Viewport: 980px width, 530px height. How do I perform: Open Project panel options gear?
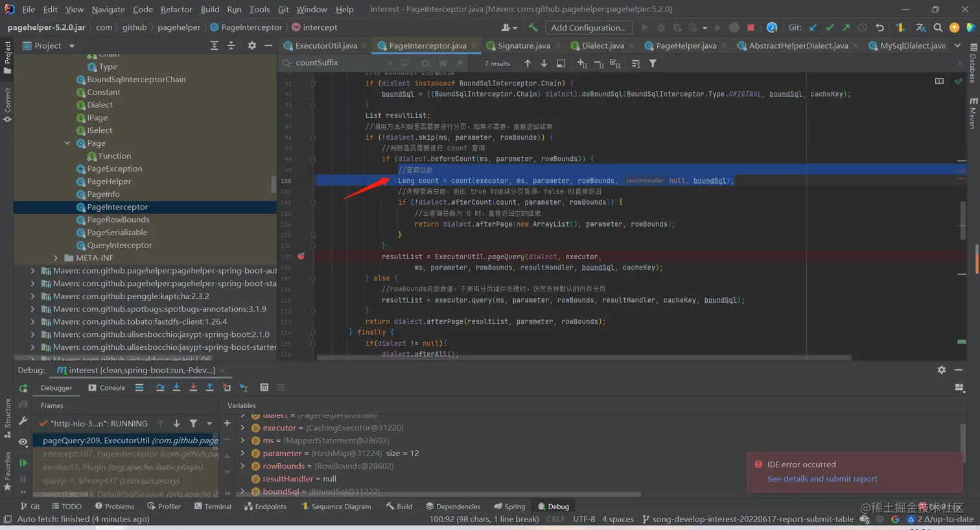point(252,45)
